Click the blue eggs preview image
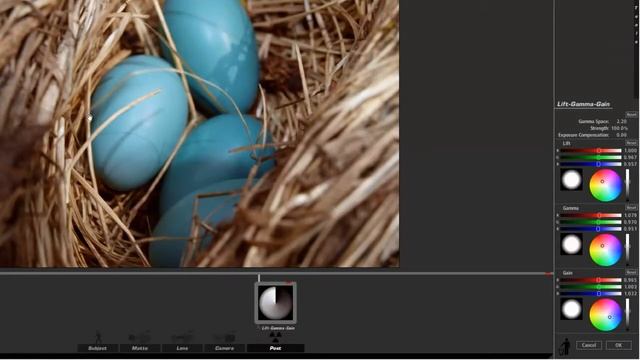This screenshot has width=640, height=360. pyautogui.click(x=200, y=133)
